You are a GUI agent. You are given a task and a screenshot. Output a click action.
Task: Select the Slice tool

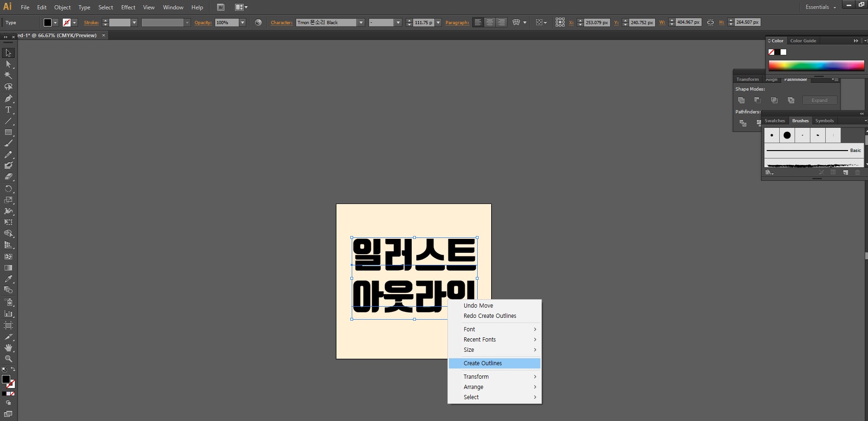click(8, 336)
